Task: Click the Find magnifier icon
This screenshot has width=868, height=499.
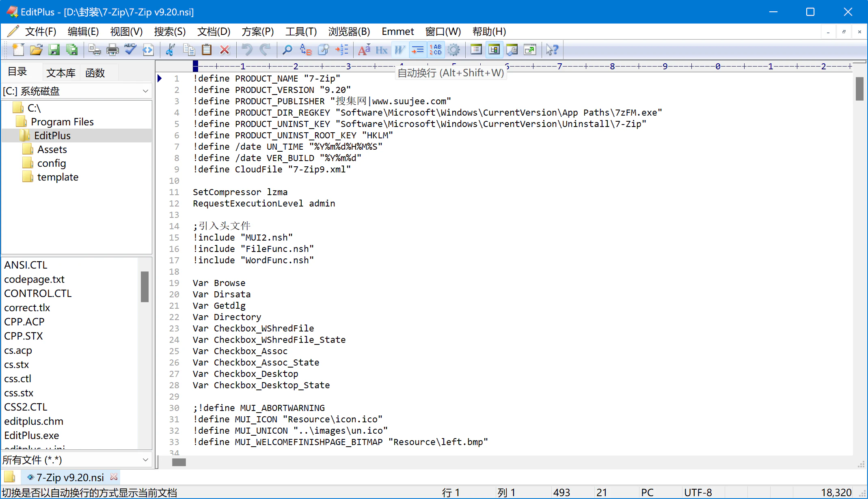Action: (x=287, y=50)
